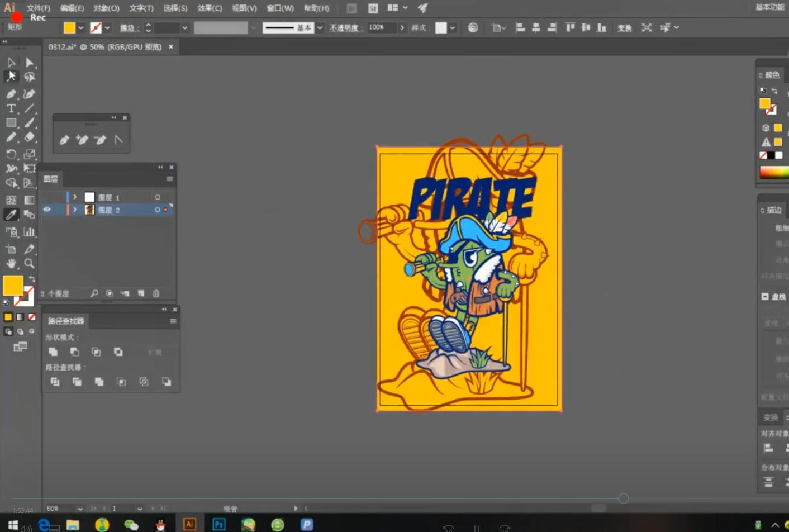Screen dimensions: 789x532
Task: Hide 图层 2 with the eye icon
Action: pyautogui.click(x=47, y=210)
